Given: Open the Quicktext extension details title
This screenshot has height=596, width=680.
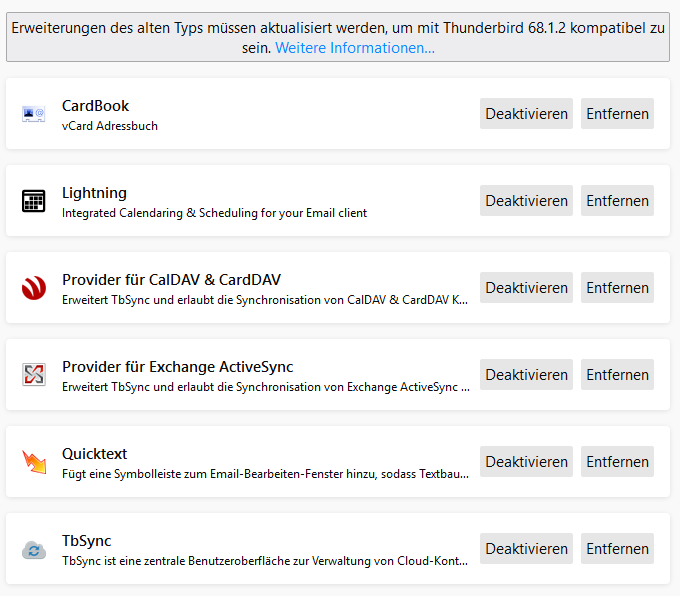Looking at the screenshot, I should pyautogui.click(x=95, y=454).
